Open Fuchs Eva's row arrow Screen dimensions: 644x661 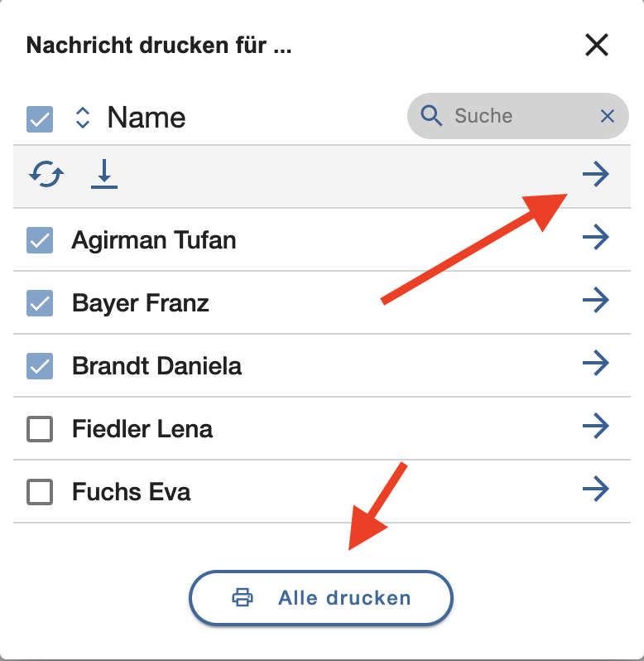pyautogui.click(x=596, y=489)
